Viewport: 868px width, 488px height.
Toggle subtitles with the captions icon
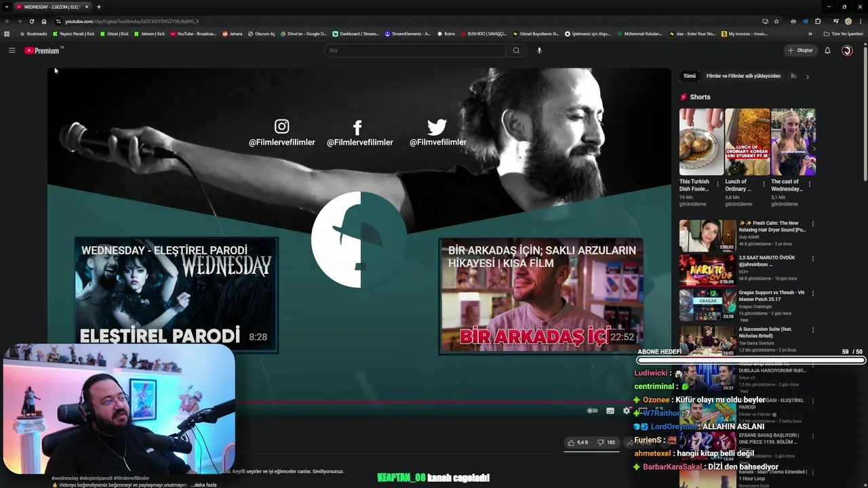click(610, 411)
